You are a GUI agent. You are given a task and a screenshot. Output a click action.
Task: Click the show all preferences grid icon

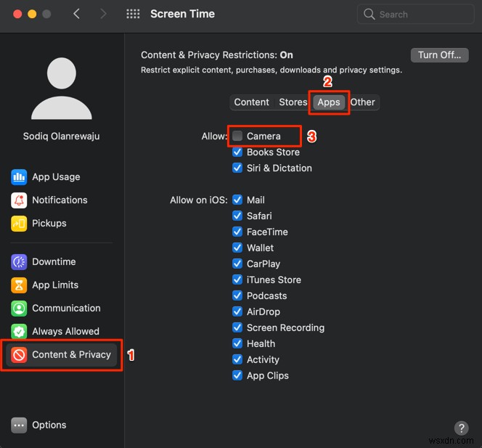[133, 14]
